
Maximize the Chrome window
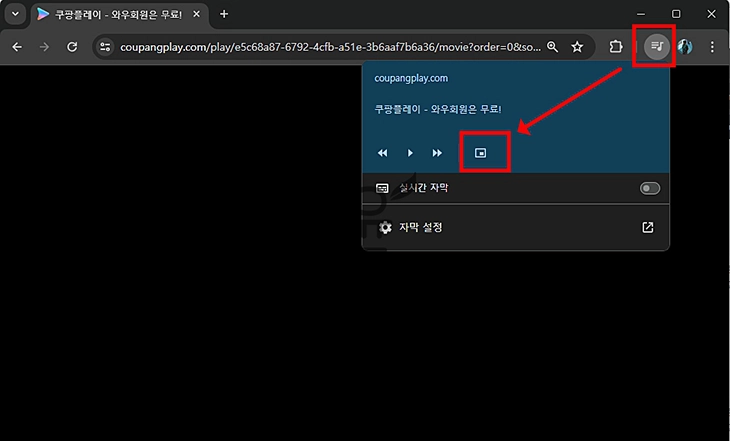[676, 14]
